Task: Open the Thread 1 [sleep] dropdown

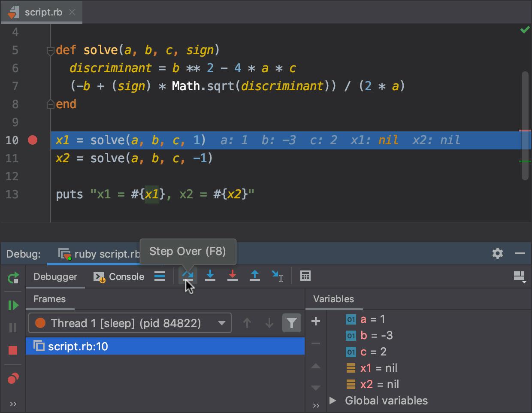Action: [130, 323]
